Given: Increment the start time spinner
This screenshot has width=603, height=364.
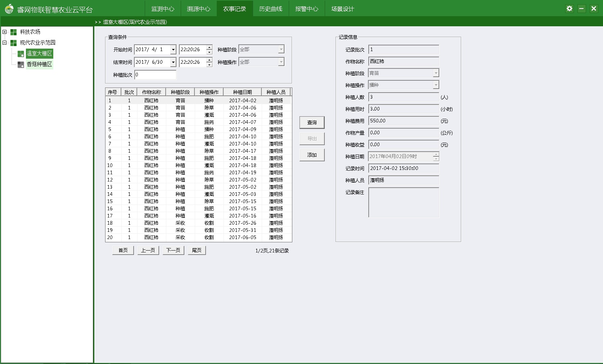Looking at the screenshot, I should click(209, 48).
